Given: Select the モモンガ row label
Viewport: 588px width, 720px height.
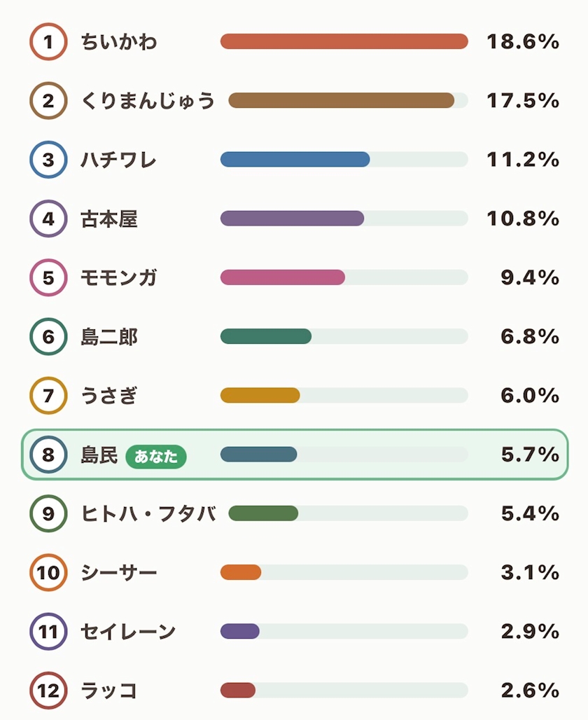Looking at the screenshot, I should 119,278.
